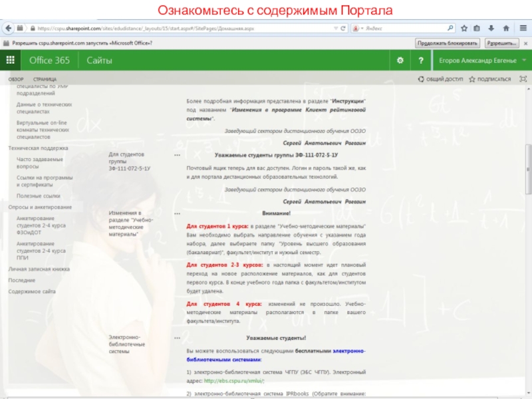This screenshot has width=532, height=399.
Task: Bookmark this page with the star icon
Action: (465, 29)
